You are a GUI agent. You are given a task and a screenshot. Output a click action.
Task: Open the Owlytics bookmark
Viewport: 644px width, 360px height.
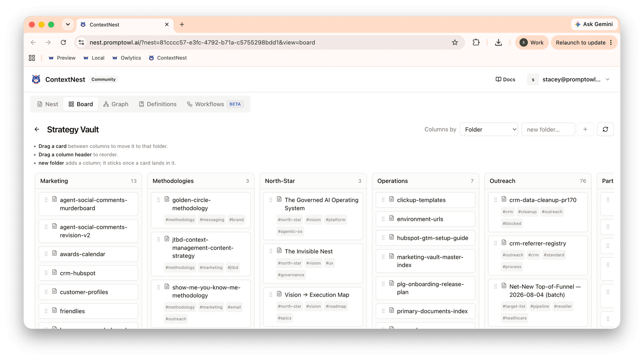127,58
